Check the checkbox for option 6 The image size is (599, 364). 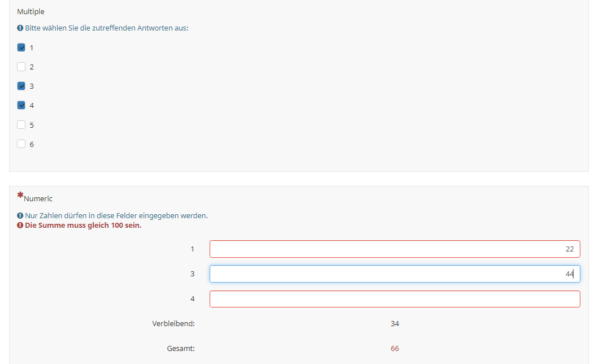21,144
